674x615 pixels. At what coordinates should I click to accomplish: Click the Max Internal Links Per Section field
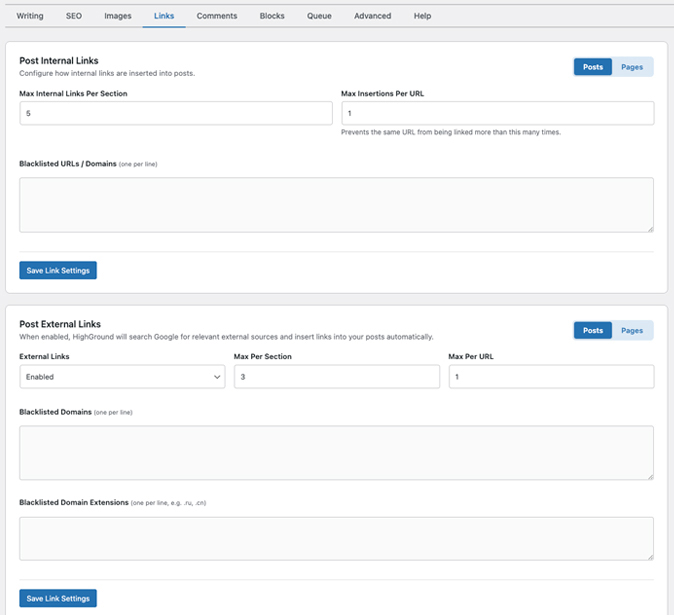point(175,113)
